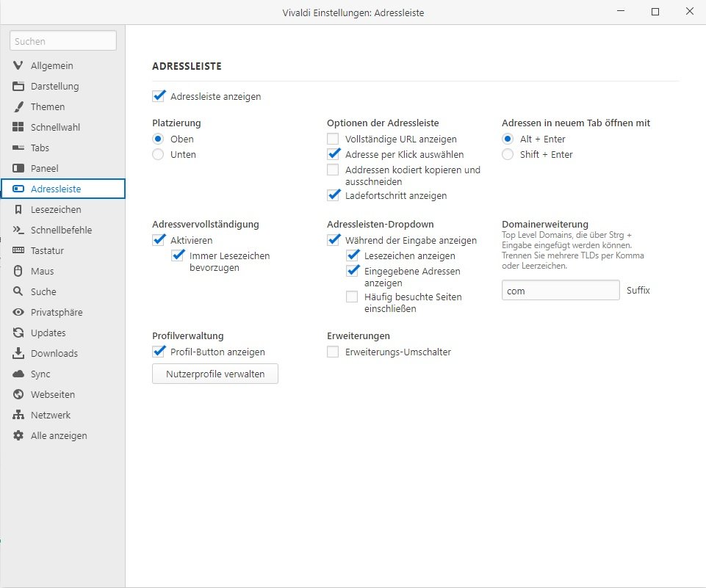The height and width of the screenshot is (588, 706).
Task: Toggle Eingegebene Adressen anzeigen checkbox
Action: click(x=353, y=271)
